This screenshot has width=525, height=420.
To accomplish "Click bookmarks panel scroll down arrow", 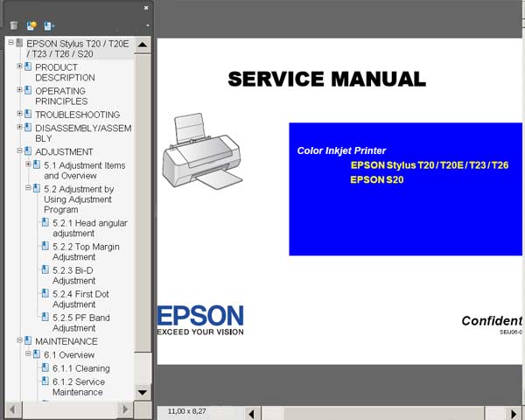I will (x=143, y=392).
